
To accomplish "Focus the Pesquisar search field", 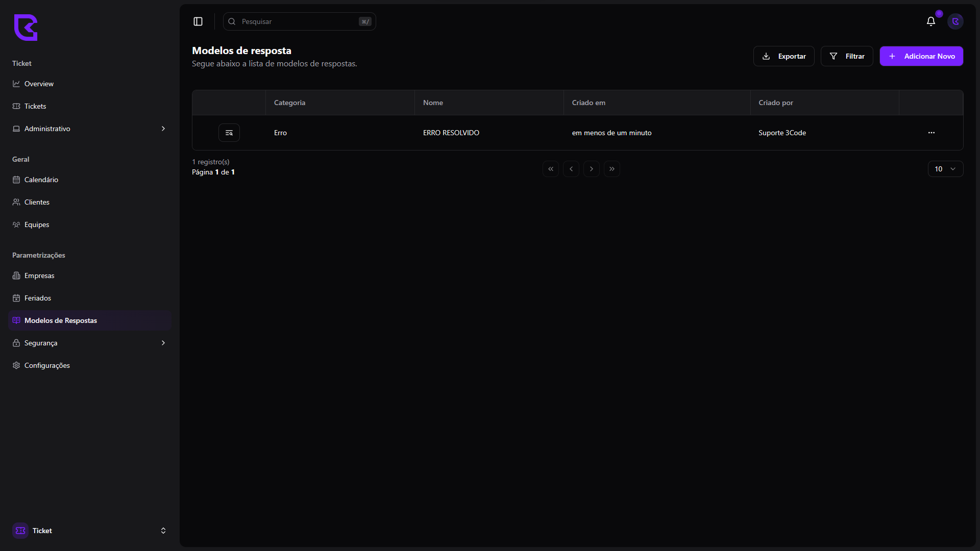I will pyautogui.click(x=299, y=21).
